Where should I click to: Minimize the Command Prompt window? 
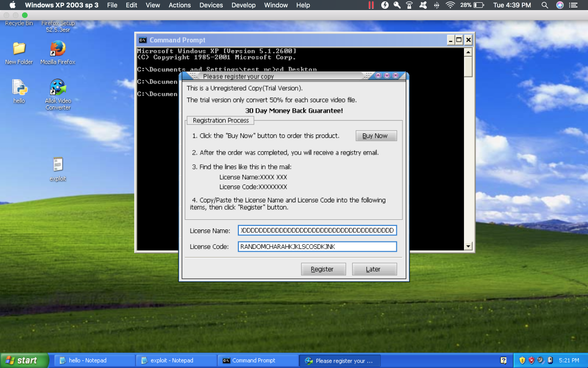[x=451, y=40]
